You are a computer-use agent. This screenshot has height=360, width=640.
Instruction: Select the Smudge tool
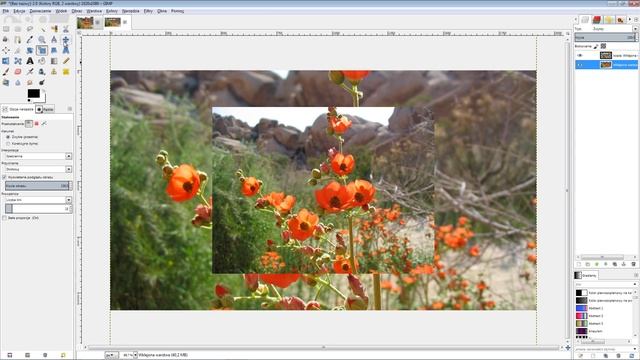coord(30,82)
